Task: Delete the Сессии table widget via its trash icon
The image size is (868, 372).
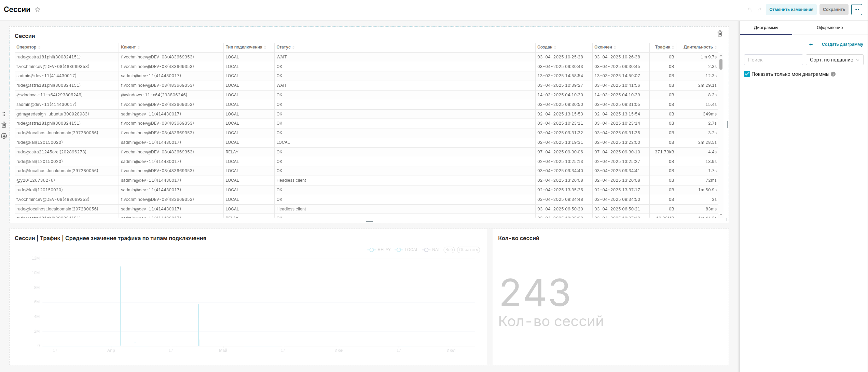Action: pyautogui.click(x=720, y=33)
